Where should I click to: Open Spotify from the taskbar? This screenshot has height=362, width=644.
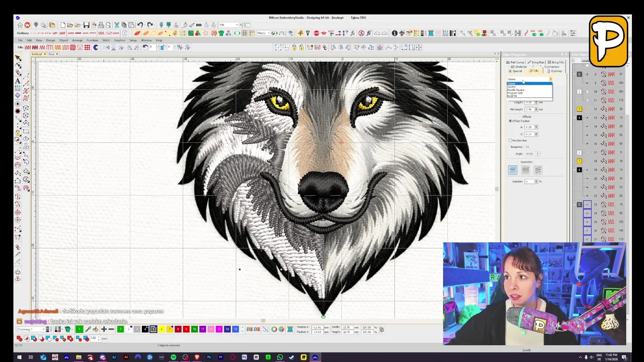click(174, 357)
